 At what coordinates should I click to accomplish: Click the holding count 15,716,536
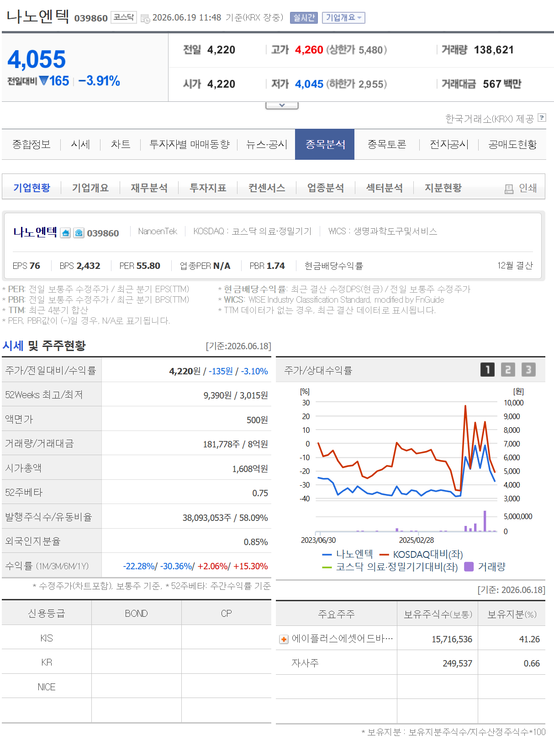pos(452,639)
